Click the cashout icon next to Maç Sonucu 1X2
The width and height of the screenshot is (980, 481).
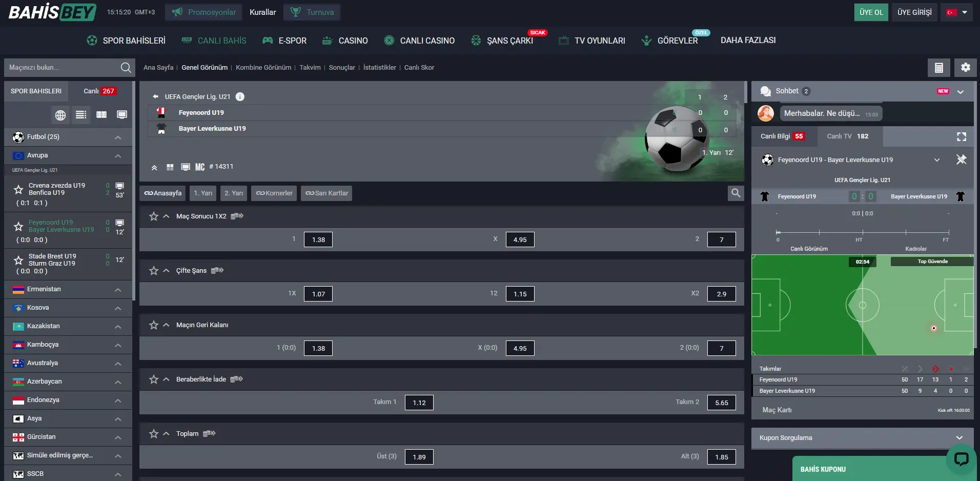(237, 216)
